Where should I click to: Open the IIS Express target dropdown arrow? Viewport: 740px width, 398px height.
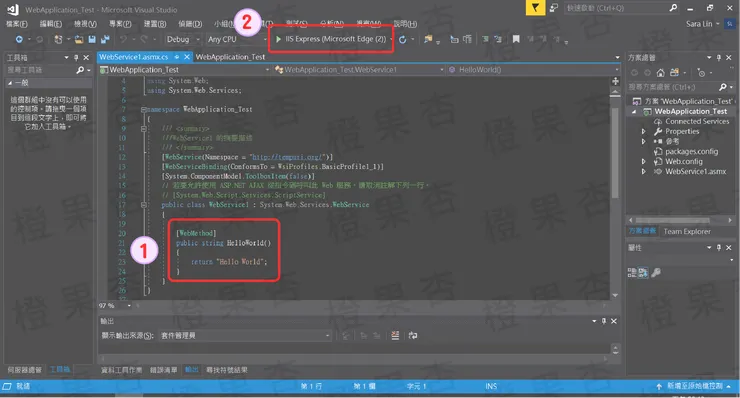pyautogui.click(x=391, y=39)
